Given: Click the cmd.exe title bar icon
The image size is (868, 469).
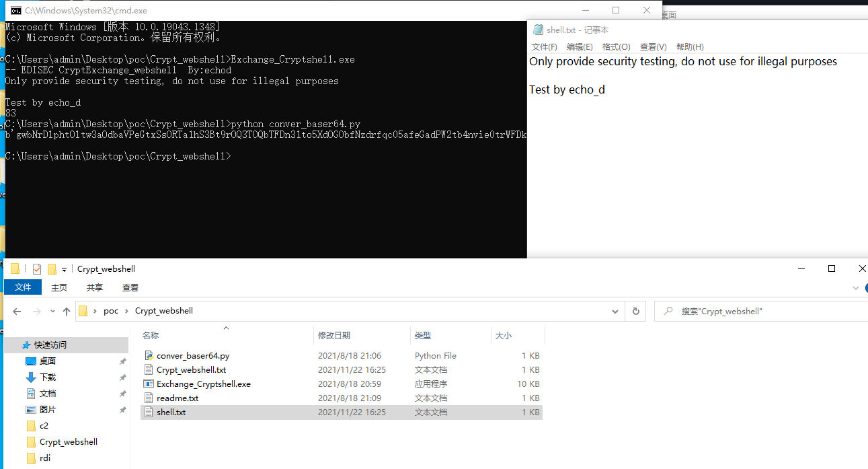Looking at the screenshot, I should pyautogui.click(x=15, y=10).
